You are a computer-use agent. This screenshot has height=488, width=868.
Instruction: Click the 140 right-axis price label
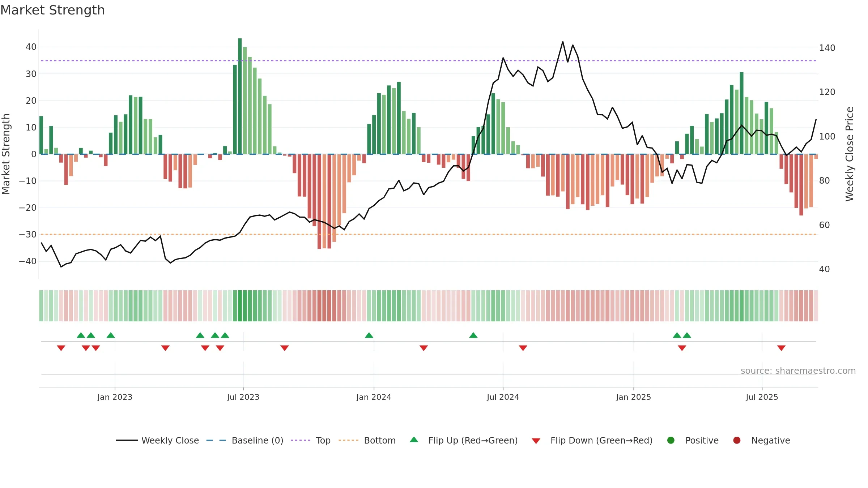(827, 48)
